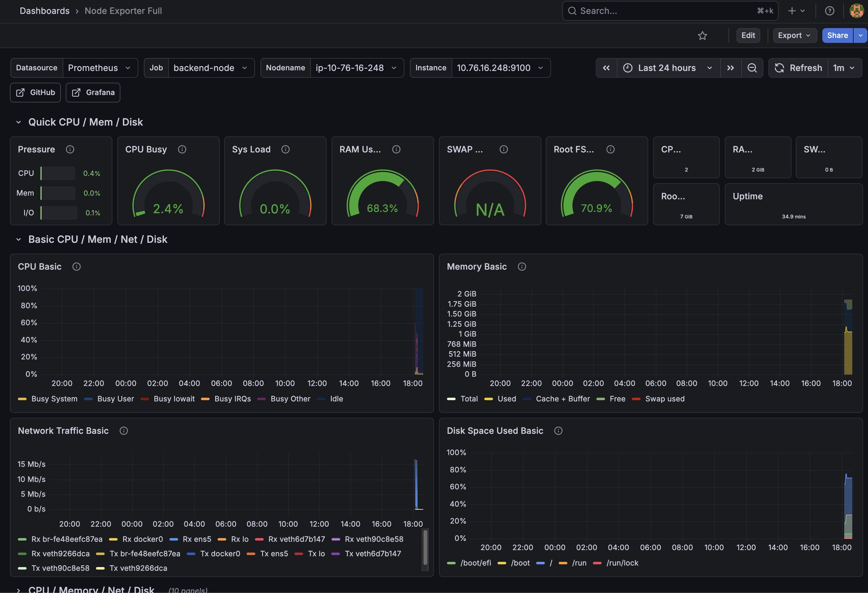Screen dimensions: 868x593
Task: Open the user avatar profile menu
Action: (856, 11)
